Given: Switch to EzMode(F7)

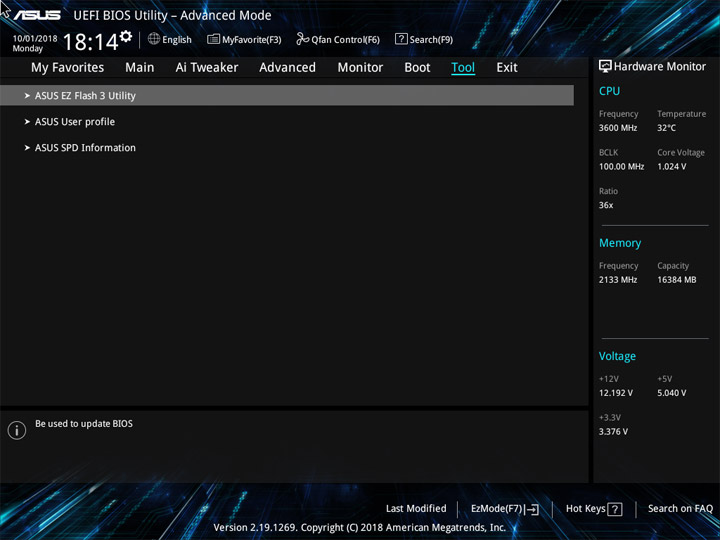Looking at the screenshot, I should 497,508.
